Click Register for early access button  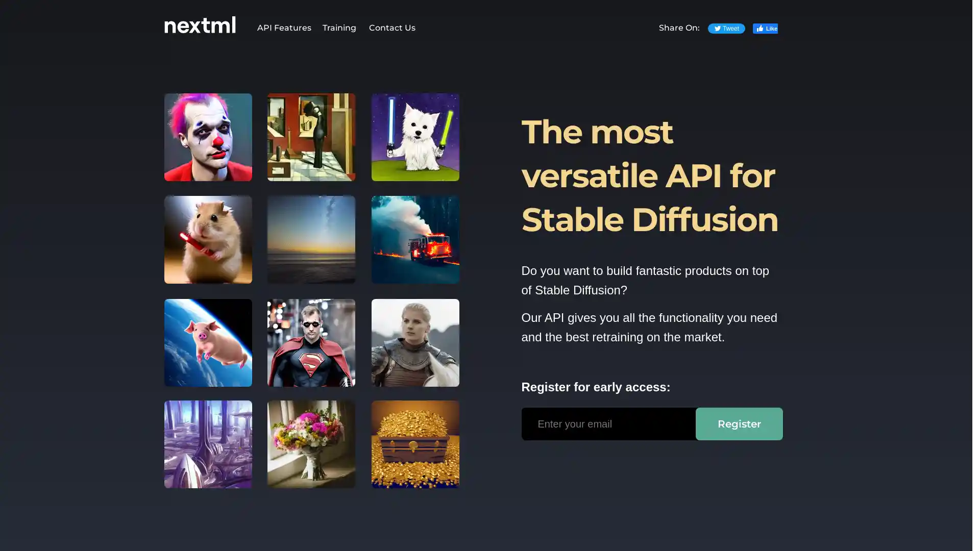(739, 423)
